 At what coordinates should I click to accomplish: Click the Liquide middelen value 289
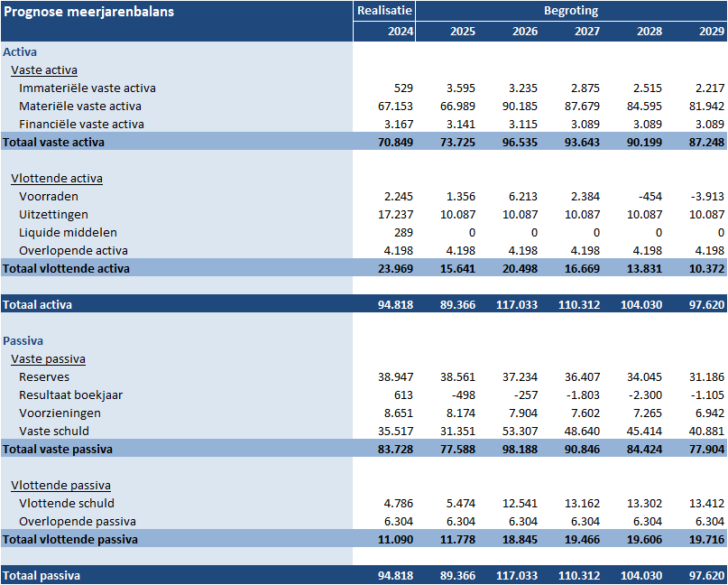[402, 232]
